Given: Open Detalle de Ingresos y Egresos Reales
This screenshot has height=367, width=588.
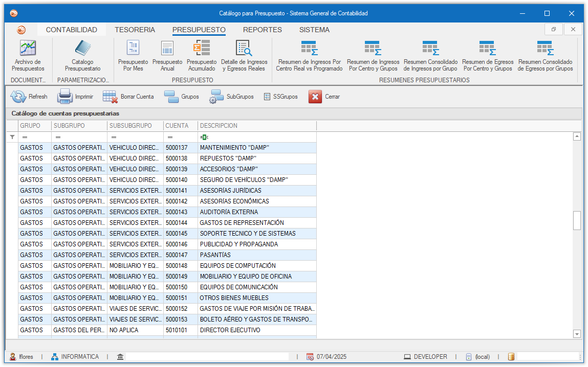Looking at the screenshot, I should click(x=244, y=55).
